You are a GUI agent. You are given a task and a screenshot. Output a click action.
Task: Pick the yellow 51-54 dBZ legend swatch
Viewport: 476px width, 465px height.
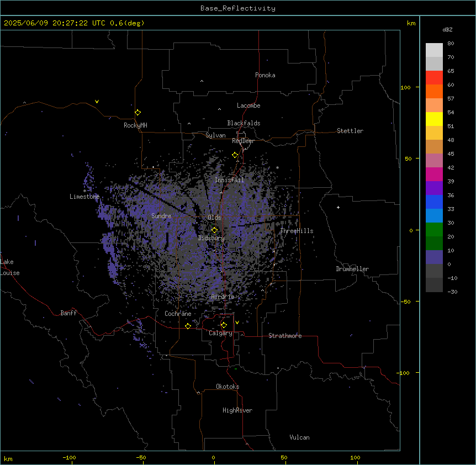pos(434,119)
